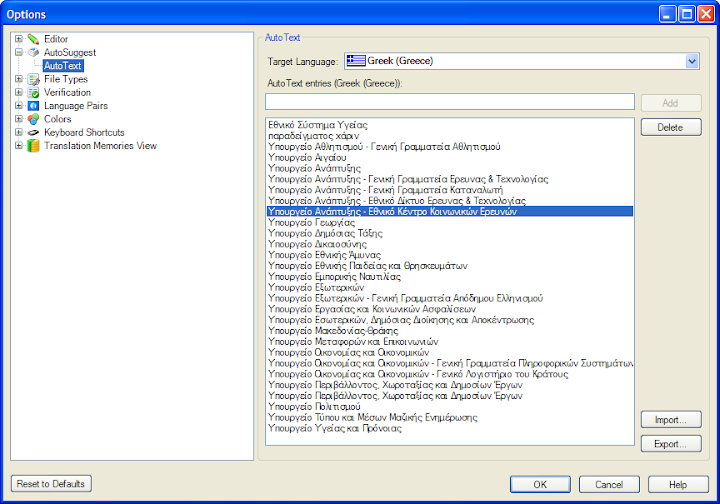This screenshot has height=504, width=720.
Task: Click the Editor pencil icon
Action: (x=33, y=39)
